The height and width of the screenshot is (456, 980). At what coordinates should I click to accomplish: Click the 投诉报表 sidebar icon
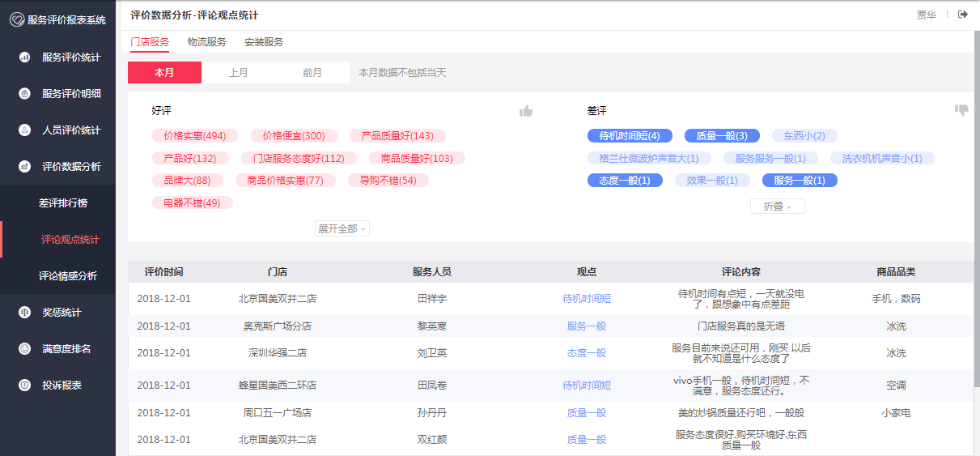pyautogui.click(x=25, y=386)
